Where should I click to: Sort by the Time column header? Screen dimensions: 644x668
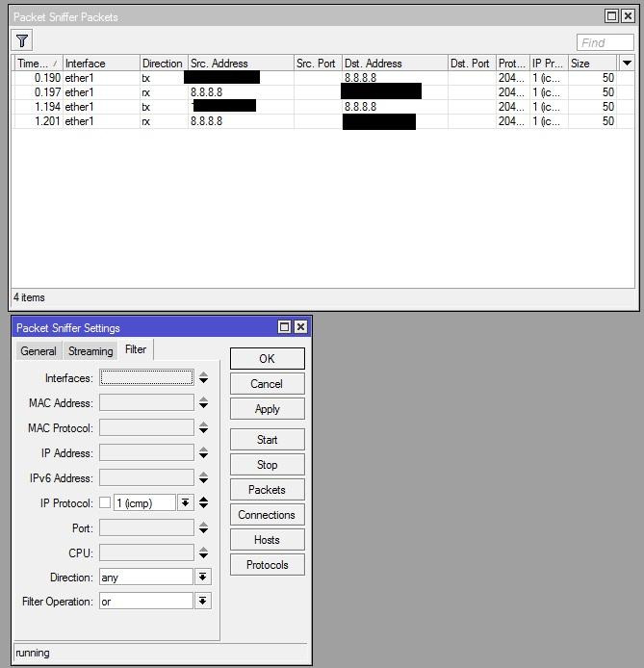[x=39, y=64]
